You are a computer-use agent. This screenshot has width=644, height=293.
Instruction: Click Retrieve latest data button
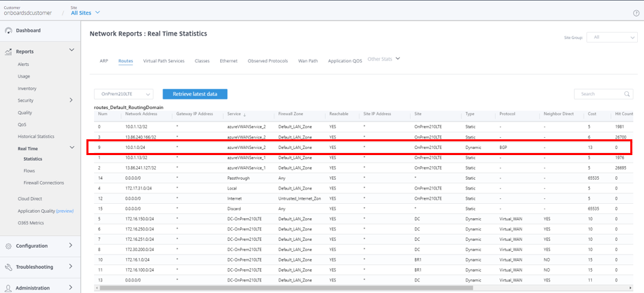point(195,94)
